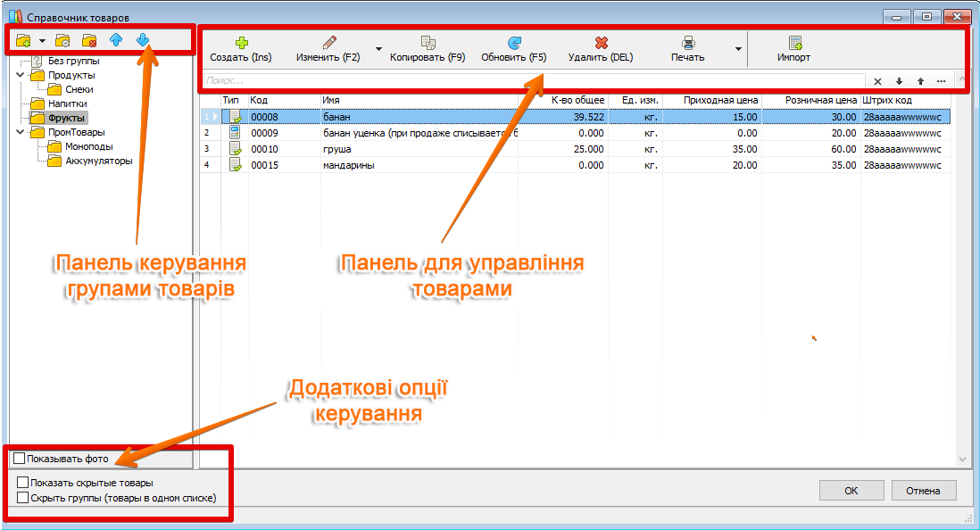The height and width of the screenshot is (530, 980).
Task: Move the selected group up with blue arrow
Action: (116, 40)
